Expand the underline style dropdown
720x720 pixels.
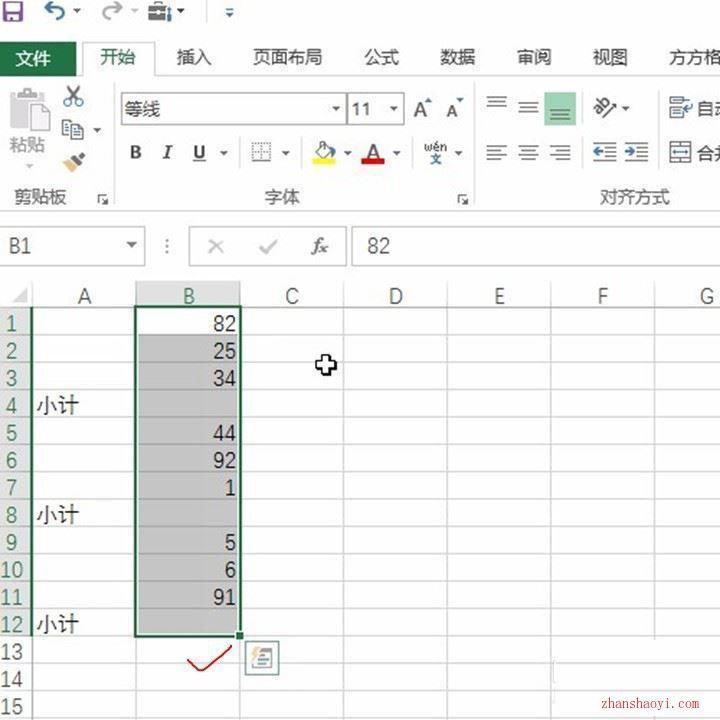[224, 153]
